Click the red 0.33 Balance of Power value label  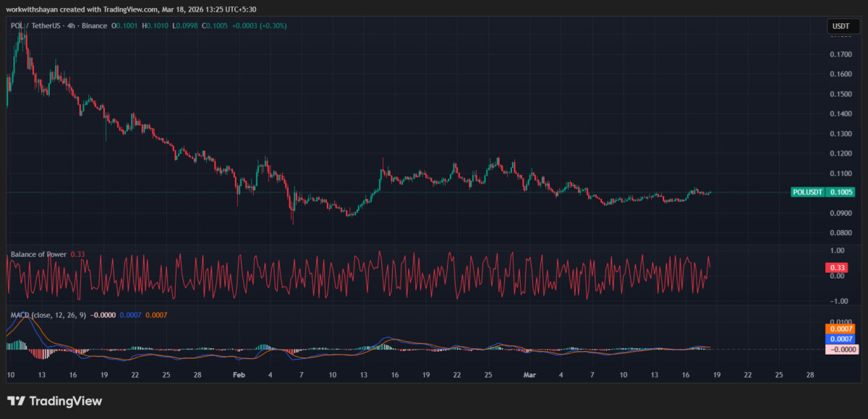(835, 267)
